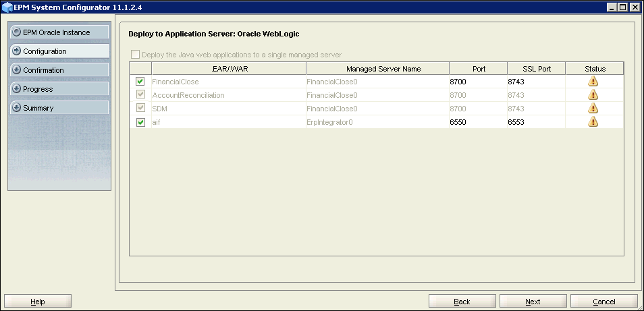The width and height of the screenshot is (644, 311).
Task: Click the SSL Port column header
Action: pyautogui.click(x=537, y=69)
